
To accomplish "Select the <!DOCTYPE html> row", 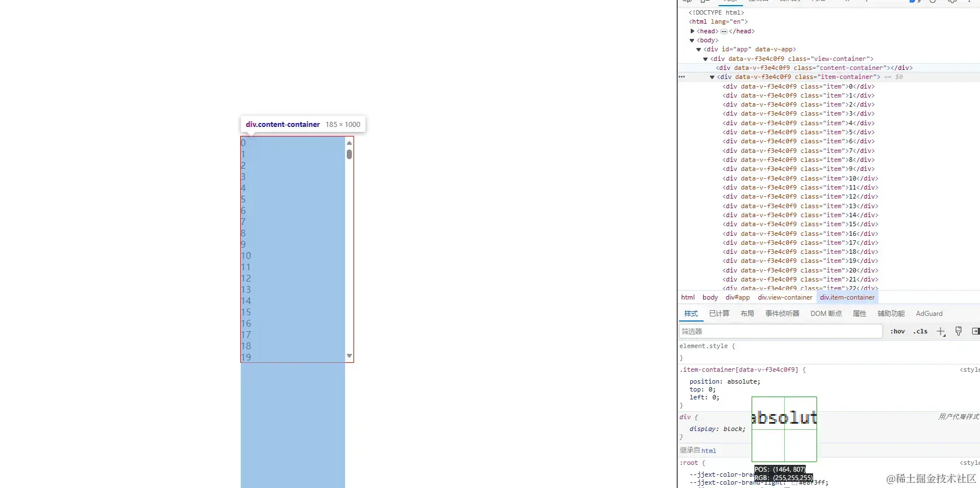I will (x=716, y=12).
